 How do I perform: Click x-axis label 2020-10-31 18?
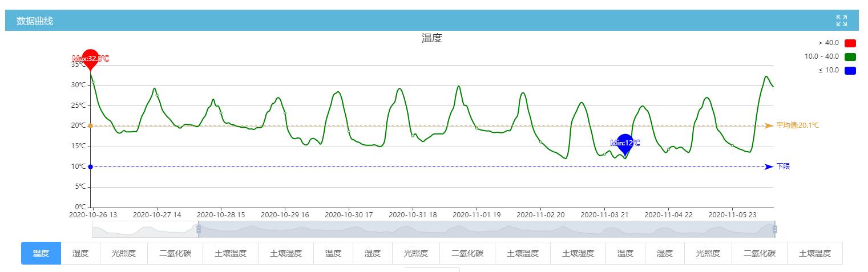pos(413,215)
